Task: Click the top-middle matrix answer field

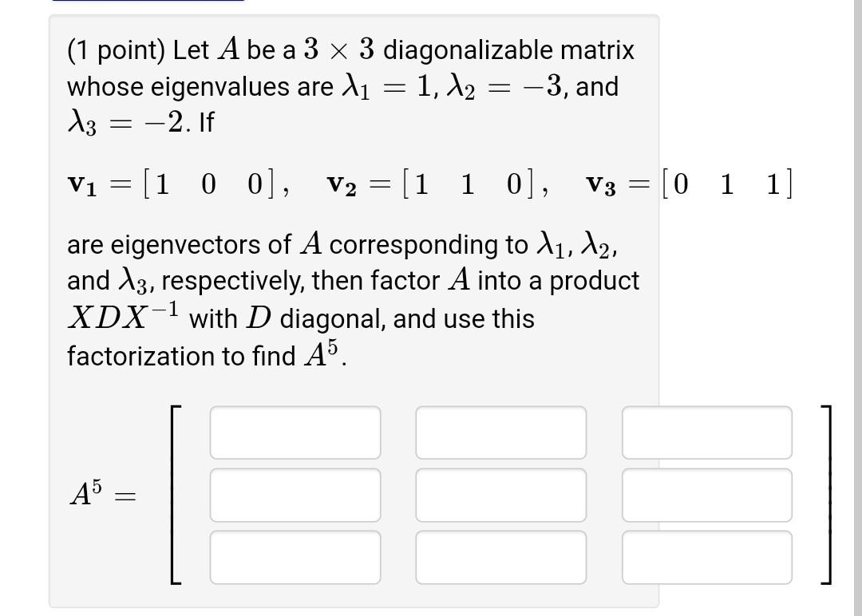Action: point(500,432)
